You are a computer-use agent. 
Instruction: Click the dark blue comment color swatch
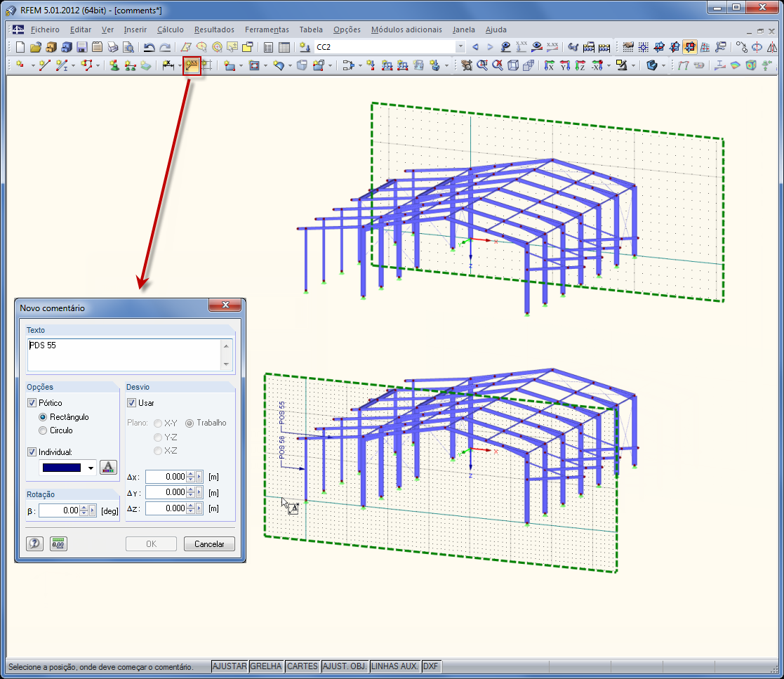[x=62, y=468]
